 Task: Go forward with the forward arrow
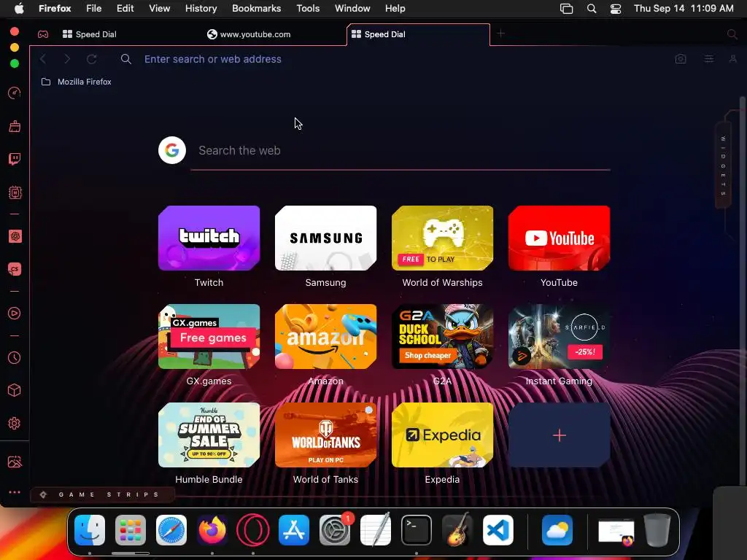(67, 59)
